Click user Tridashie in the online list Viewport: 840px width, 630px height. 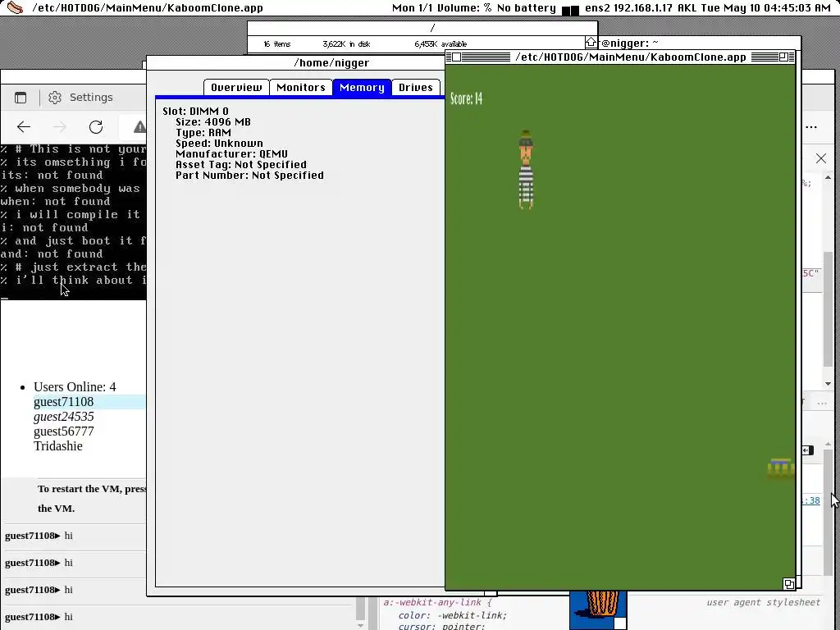(58, 446)
